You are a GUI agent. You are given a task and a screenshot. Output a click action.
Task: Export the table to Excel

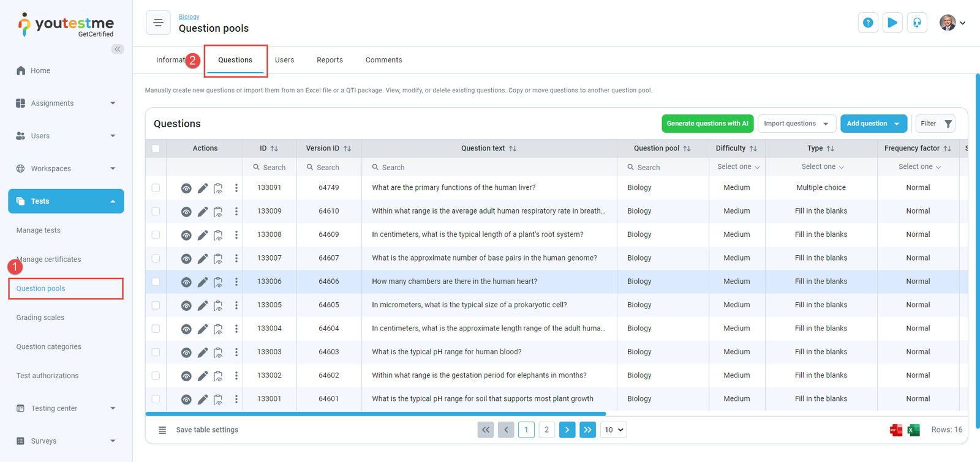(913, 430)
